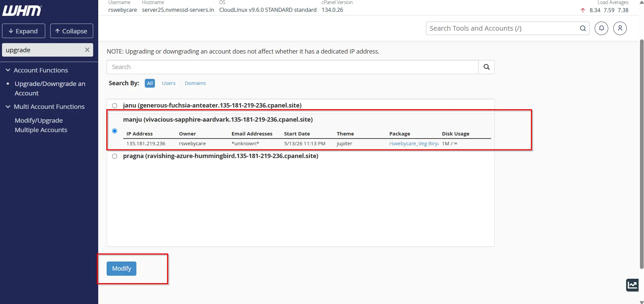Filter search by Users
The image size is (644, 304).
coord(169,83)
